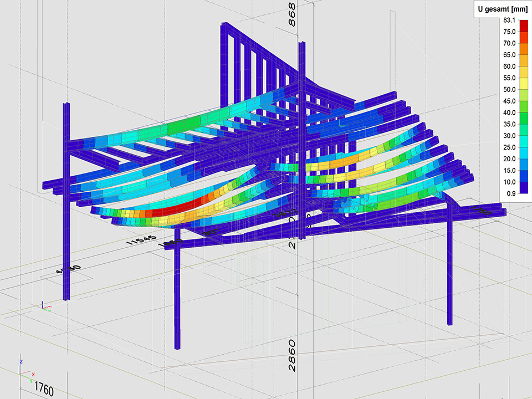Select the small origin coordinate marker
This screenshot has height=399, width=532.
tap(45, 305)
